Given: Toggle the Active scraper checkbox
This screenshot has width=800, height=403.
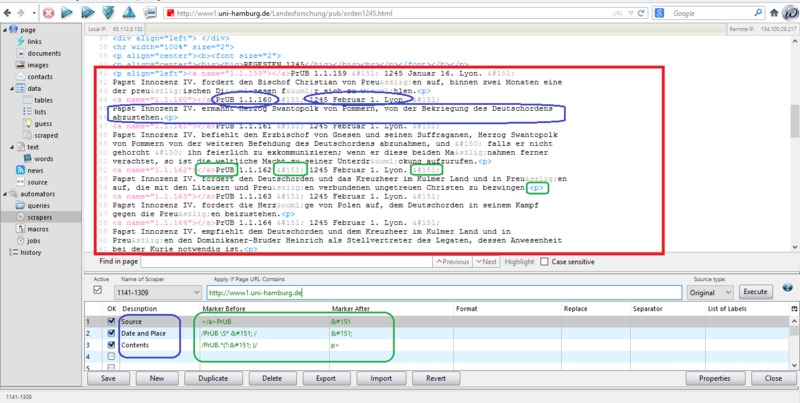Looking at the screenshot, I should click(x=97, y=290).
